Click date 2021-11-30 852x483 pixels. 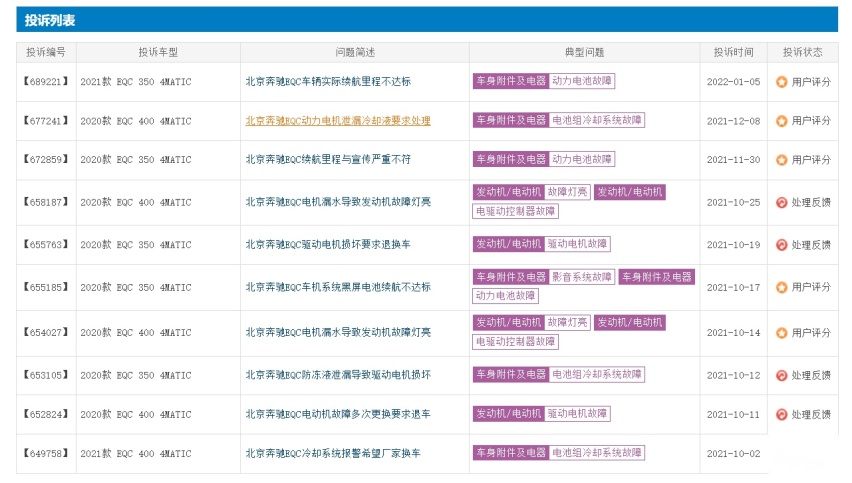pos(734,160)
